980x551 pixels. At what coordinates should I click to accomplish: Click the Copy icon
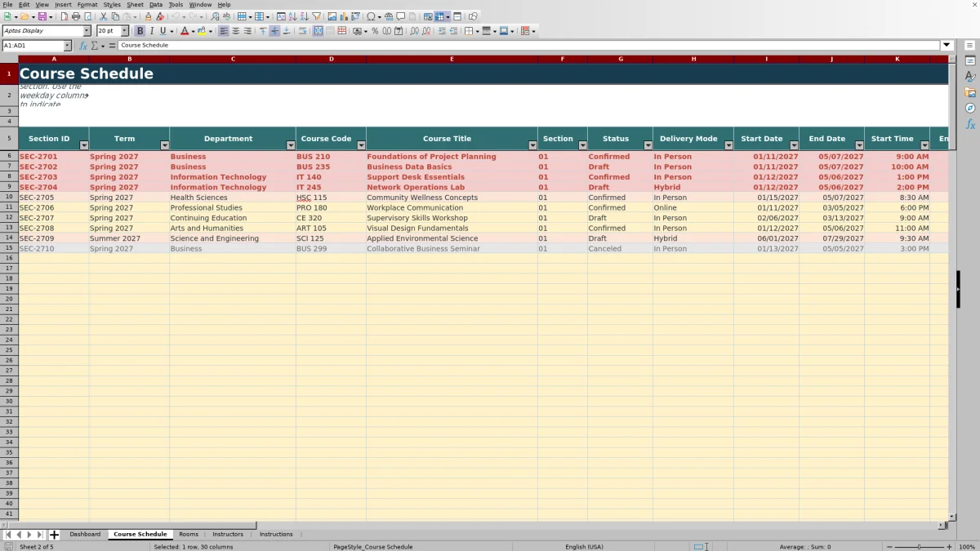(x=115, y=16)
